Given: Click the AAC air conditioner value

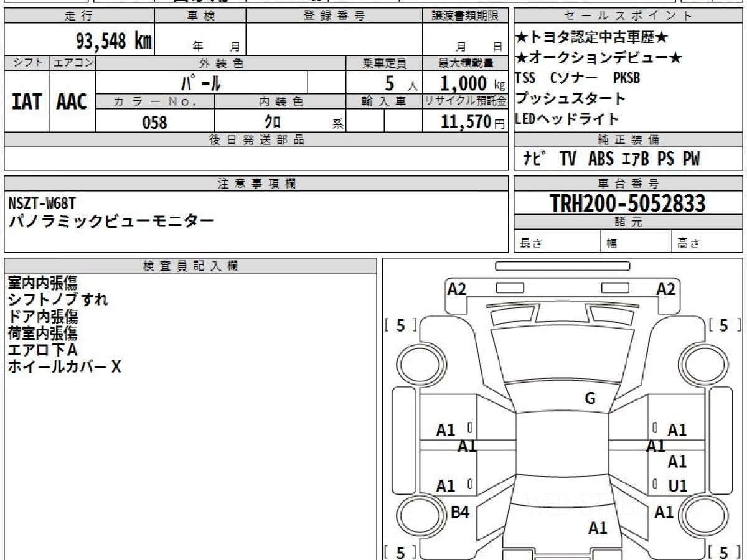Looking at the screenshot, I should [x=73, y=101].
